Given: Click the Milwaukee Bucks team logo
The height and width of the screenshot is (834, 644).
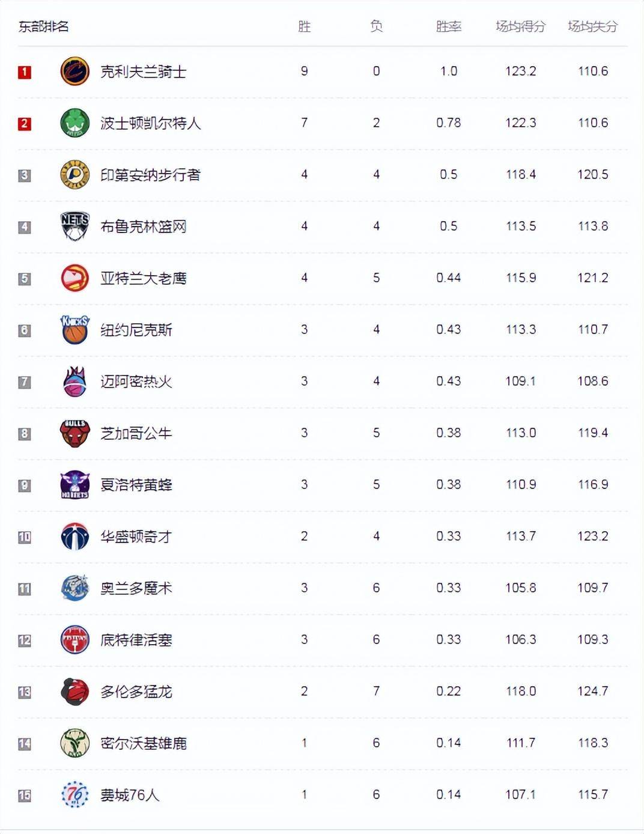Looking at the screenshot, I should (75, 743).
